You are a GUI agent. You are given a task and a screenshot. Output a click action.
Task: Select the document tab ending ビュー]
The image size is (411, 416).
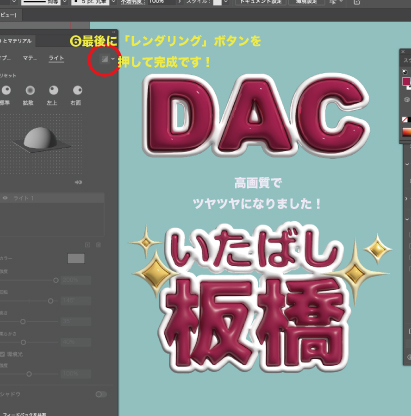11,15
